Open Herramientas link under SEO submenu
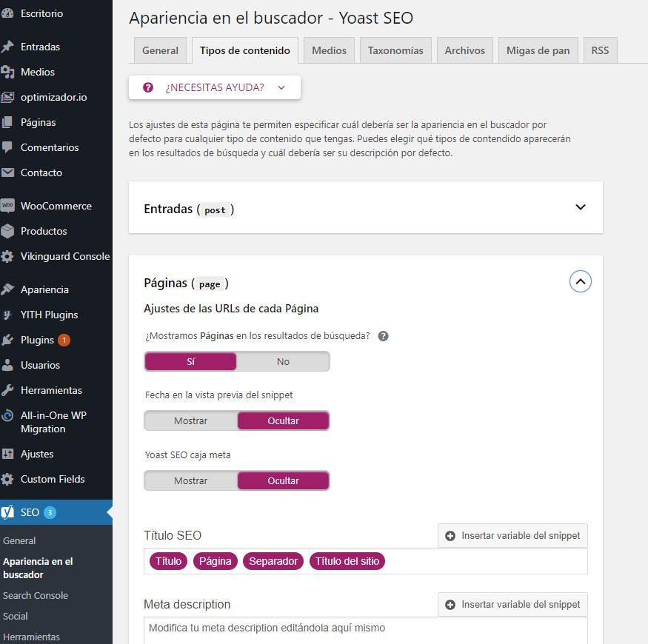Screen dimensions: 648x644 (x=31, y=637)
